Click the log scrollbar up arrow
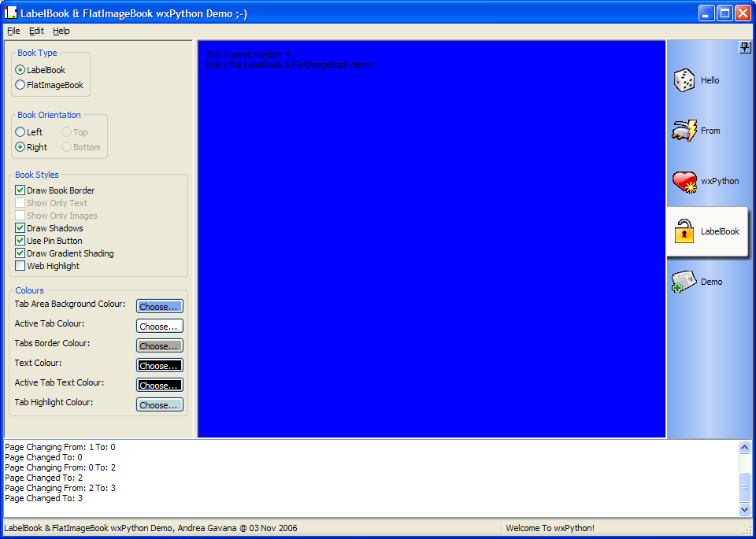 point(745,448)
